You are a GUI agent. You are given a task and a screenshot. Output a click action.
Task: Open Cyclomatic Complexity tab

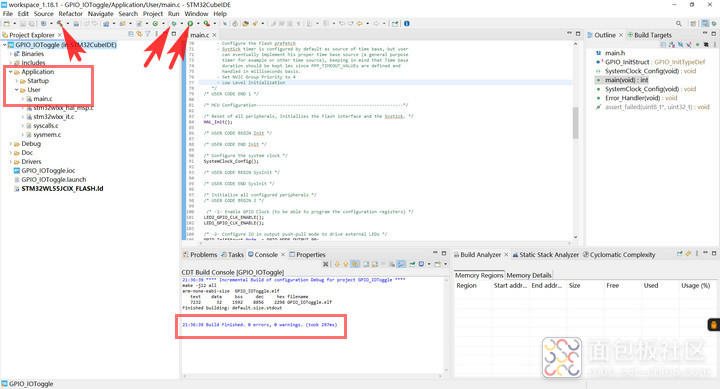[619, 254]
